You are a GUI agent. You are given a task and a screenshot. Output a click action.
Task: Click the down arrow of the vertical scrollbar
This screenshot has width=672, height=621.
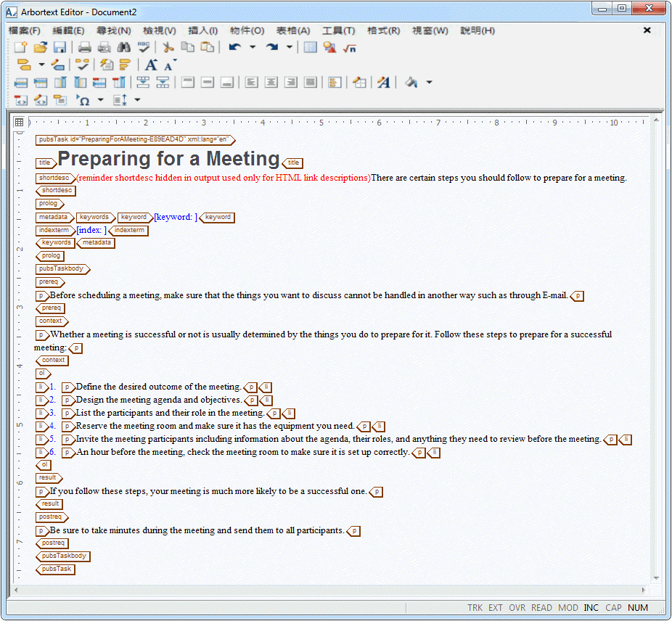pyautogui.click(x=656, y=578)
